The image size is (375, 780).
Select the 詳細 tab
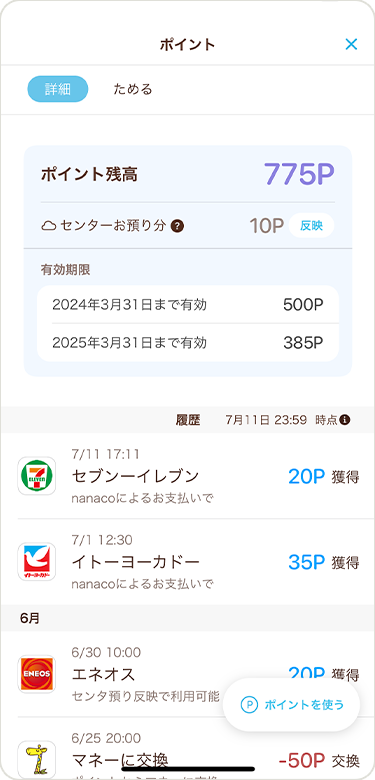(x=58, y=89)
